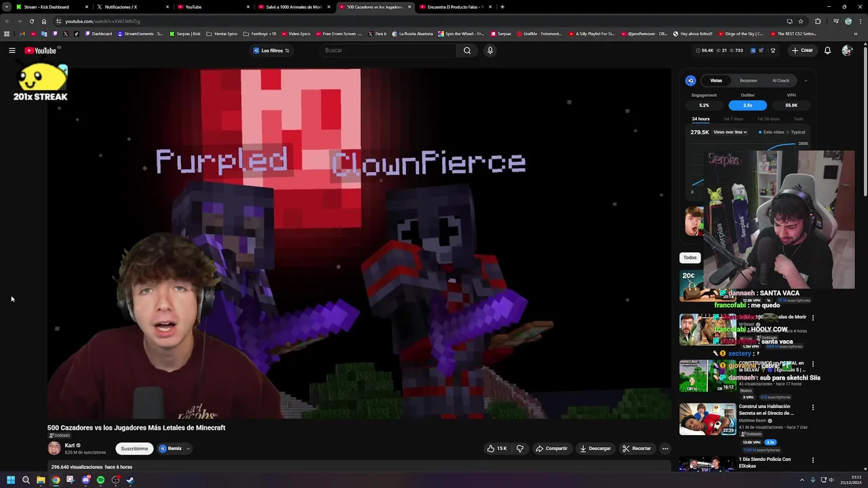Click the main video player

359,243
